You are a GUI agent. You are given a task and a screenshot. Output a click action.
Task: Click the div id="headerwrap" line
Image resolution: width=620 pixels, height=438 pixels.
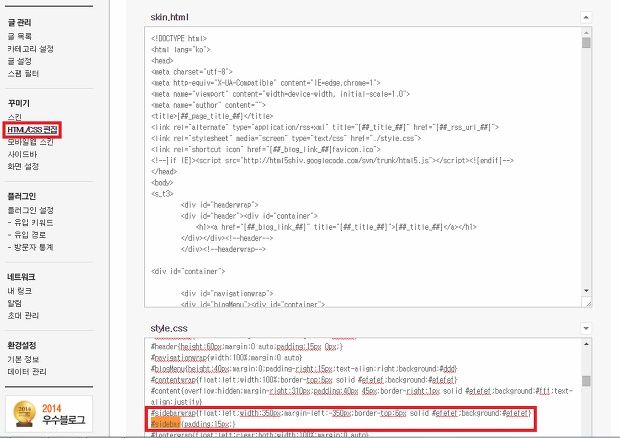pos(219,205)
